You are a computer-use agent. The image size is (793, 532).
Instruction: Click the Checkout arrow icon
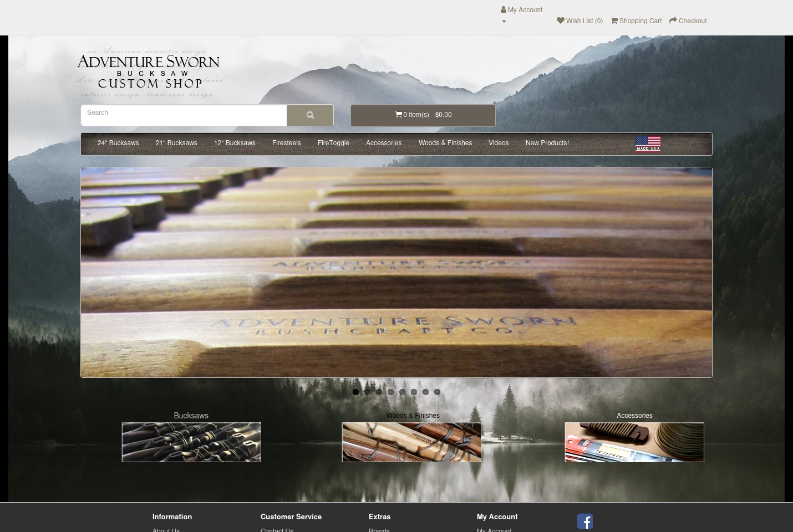[x=673, y=21]
